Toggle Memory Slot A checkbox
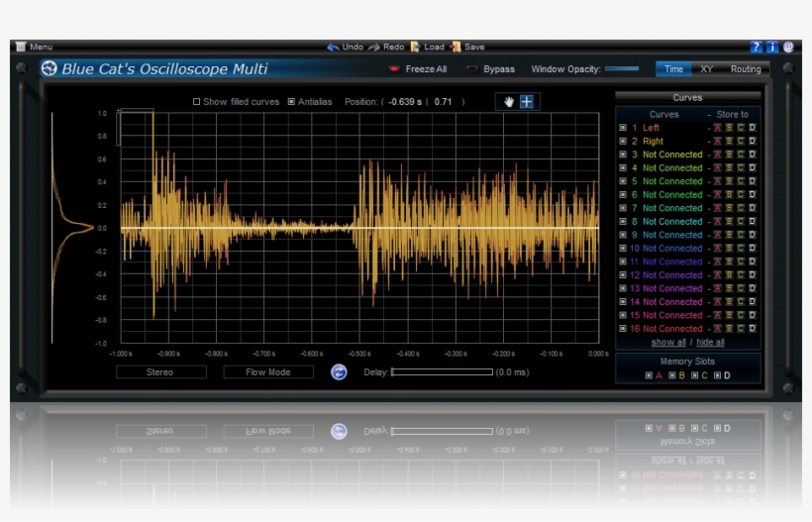 coord(649,375)
